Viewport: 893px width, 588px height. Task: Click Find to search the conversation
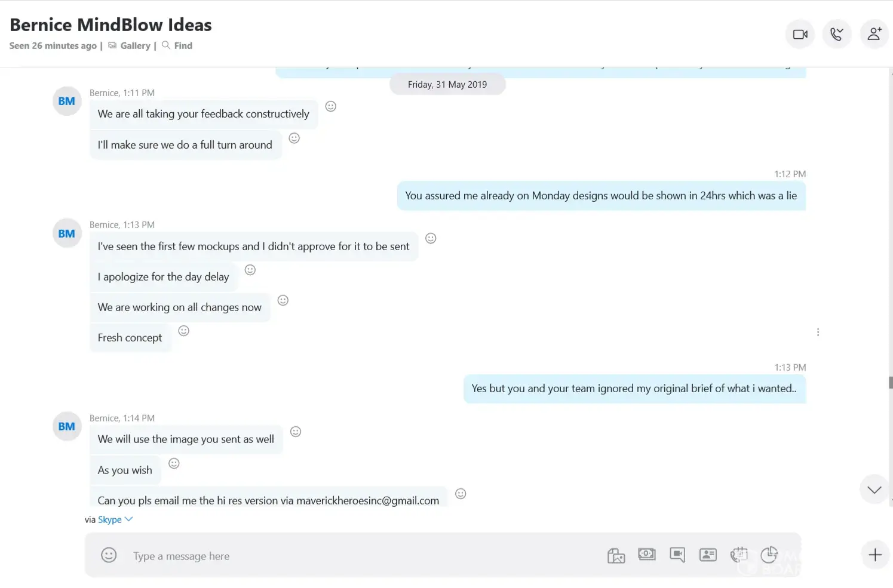[183, 45]
